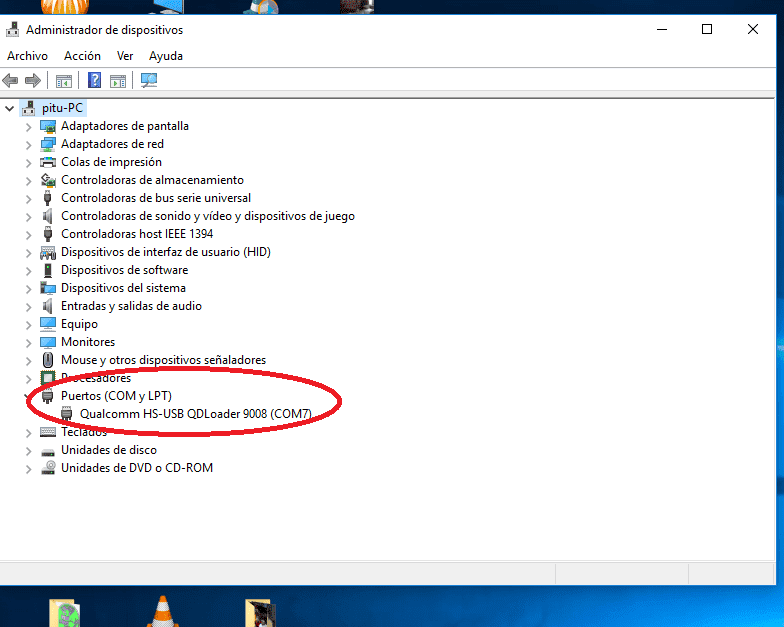The image size is (784, 627).
Task: Expand Controladoras de bus serie universal
Action: pos(28,199)
